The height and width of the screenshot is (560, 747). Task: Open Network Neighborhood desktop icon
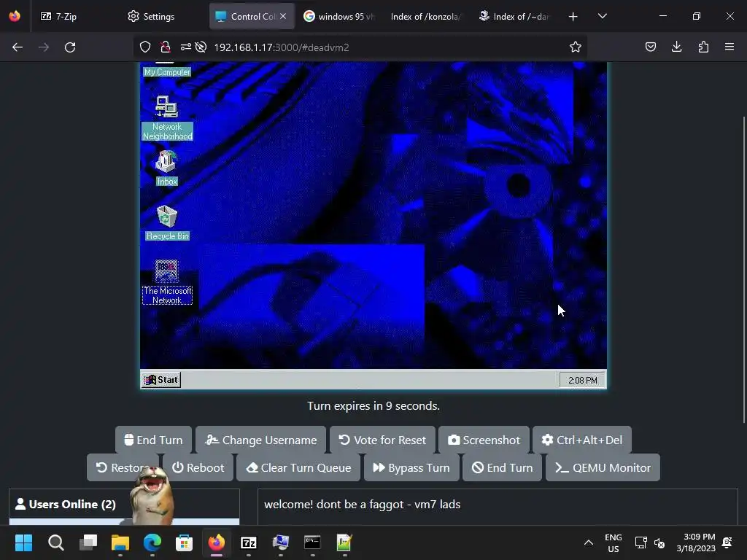pos(167,118)
